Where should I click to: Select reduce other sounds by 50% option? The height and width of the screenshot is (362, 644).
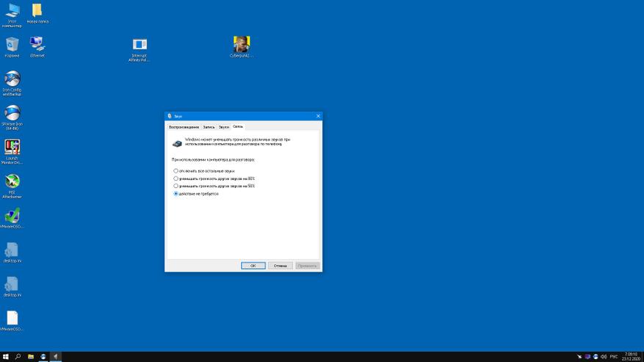(176, 186)
